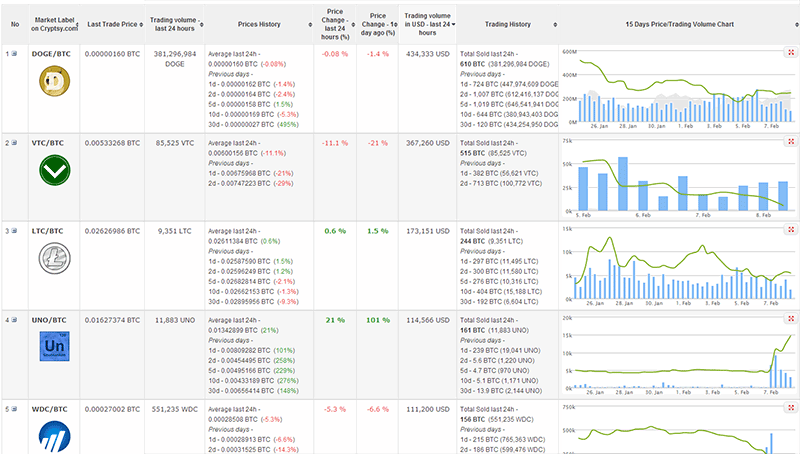Select the 114,566 USD volume
Image resolution: width=800 pixels, height=454 pixels.
(428, 320)
